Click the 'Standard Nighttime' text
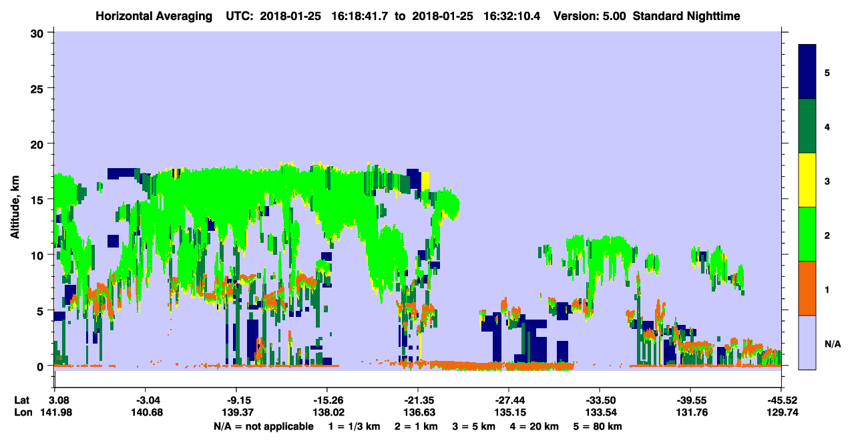Viewport: 868px width, 445px height. [686, 15]
